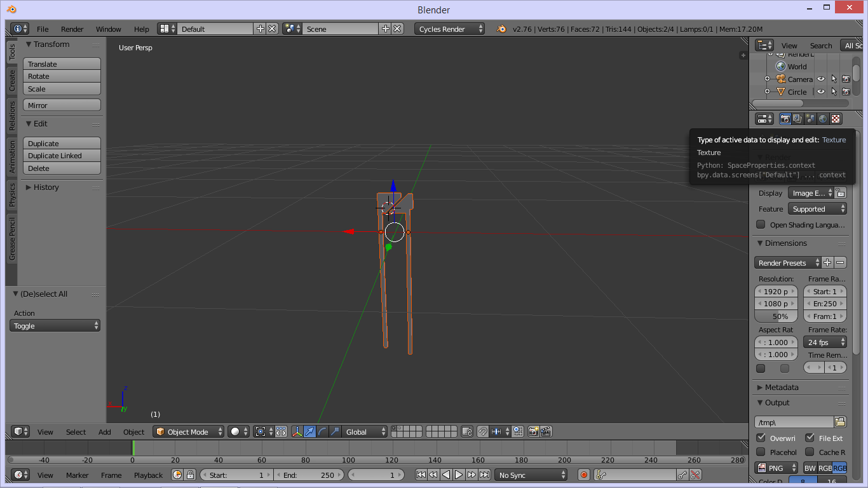Toggle Camera restrict render icon in outliner
The width and height of the screenshot is (868, 488).
click(846, 79)
